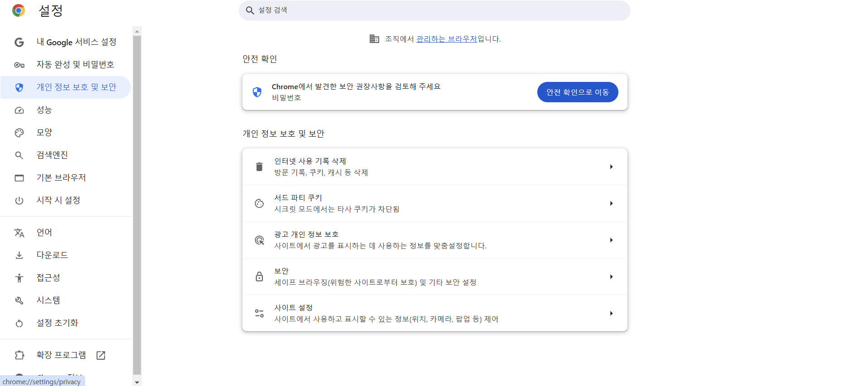Click the 안전 확인 heading text
Screen dimensions: 868x386
[x=260, y=59]
